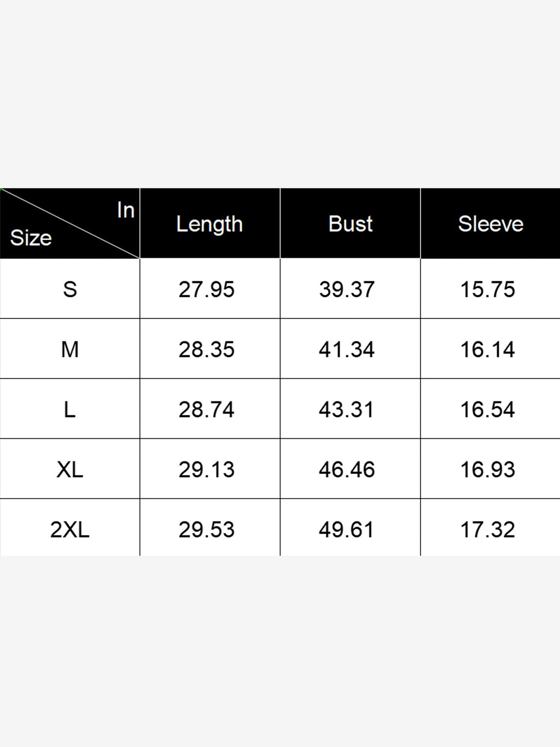The width and height of the screenshot is (560, 747).
Task: Click the 39.37 bust value
Action: pos(347,289)
